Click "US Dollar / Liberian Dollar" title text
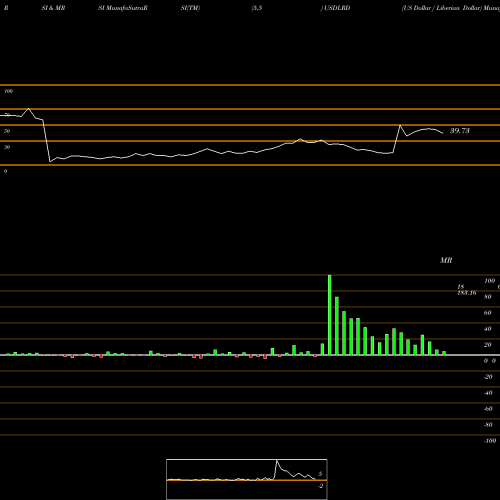The height and width of the screenshot is (500, 500). pos(442,8)
